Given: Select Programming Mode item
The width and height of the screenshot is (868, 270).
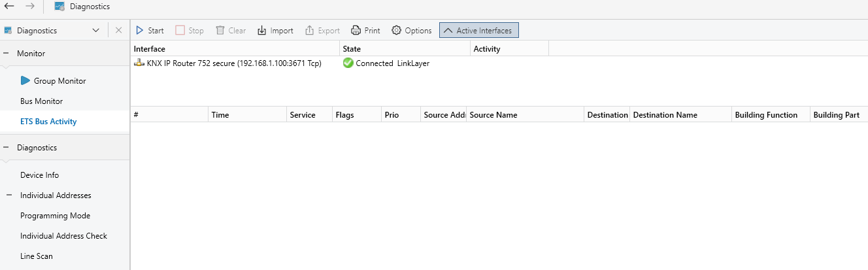Looking at the screenshot, I should tap(56, 216).
